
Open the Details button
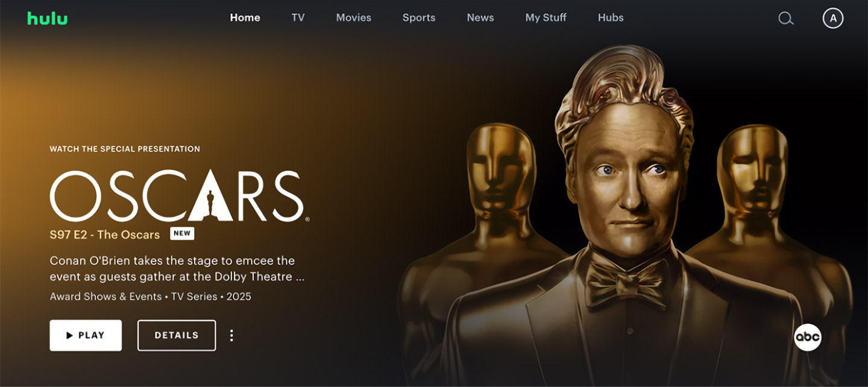pyautogui.click(x=177, y=335)
